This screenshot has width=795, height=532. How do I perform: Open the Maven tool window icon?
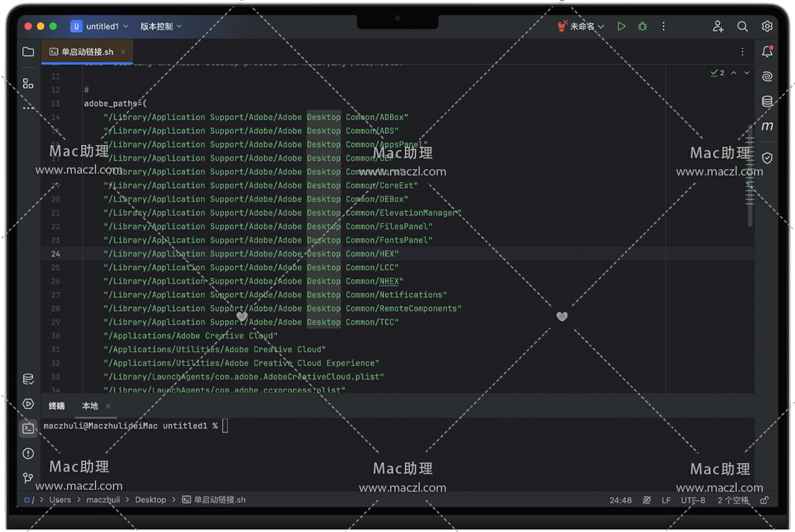click(x=767, y=126)
